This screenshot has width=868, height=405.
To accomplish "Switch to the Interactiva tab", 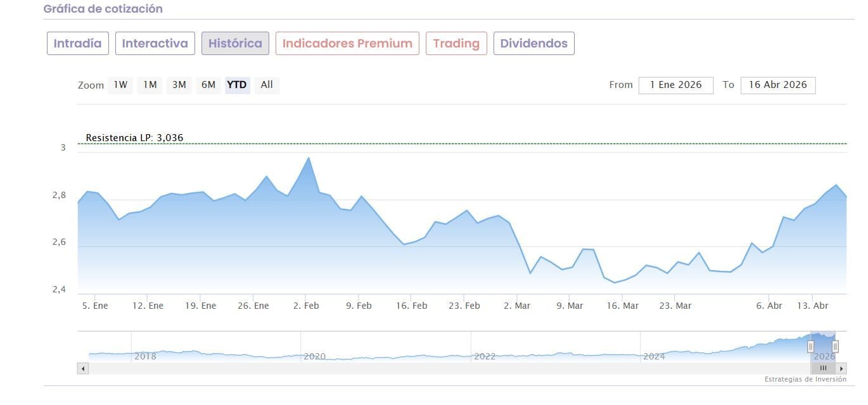I will point(155,44).
